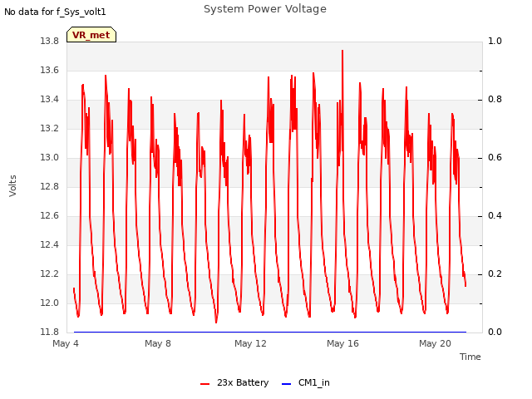
Task: Click the 11.8 left axis value
Action: pyautogui.click(x=50, y=332)
